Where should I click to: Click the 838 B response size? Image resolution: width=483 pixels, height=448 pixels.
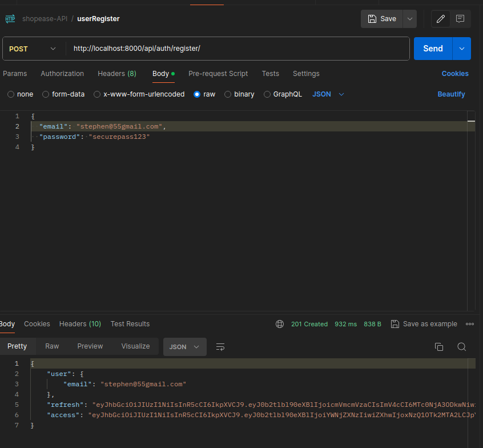(372, 324)
